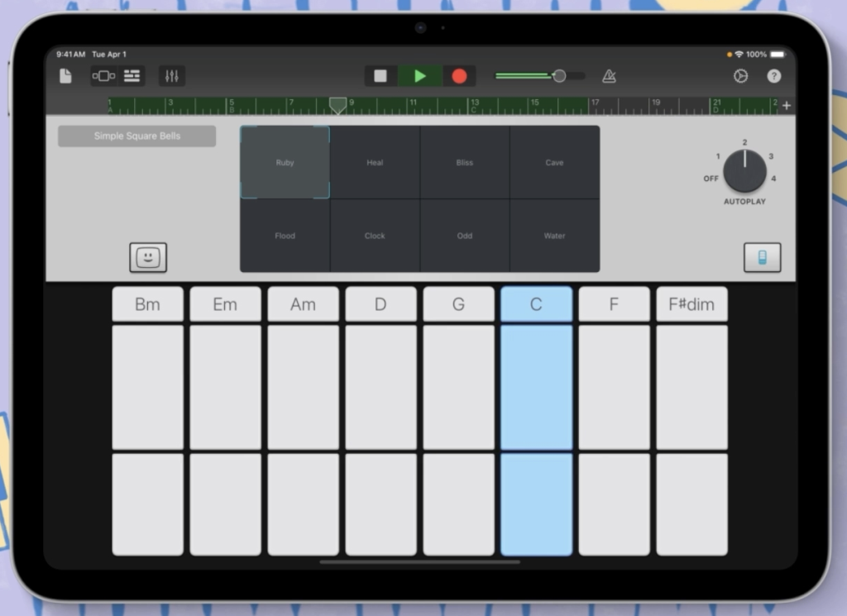Select the Heal sound preset
The image size is (847, 616).
(x=375, y=163)
